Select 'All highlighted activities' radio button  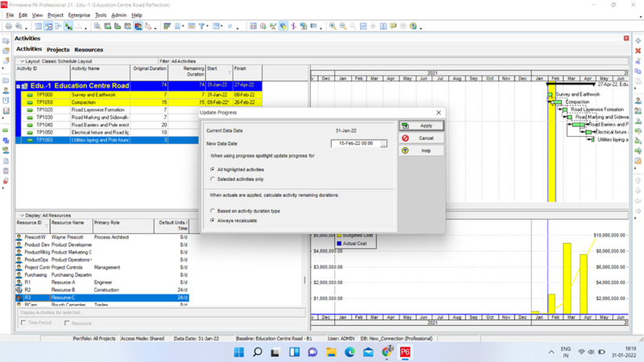coord(213,169)
